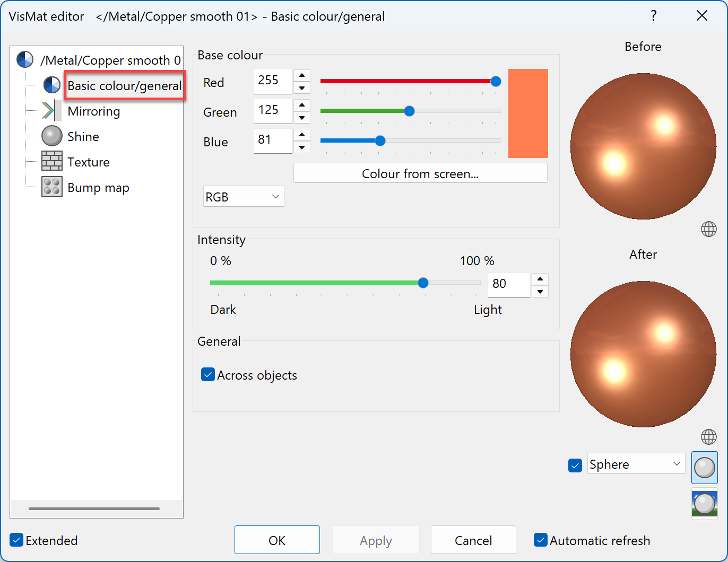Select the Basic colour/general icon
Screen dimensions: 728x562
coord(51,84)
